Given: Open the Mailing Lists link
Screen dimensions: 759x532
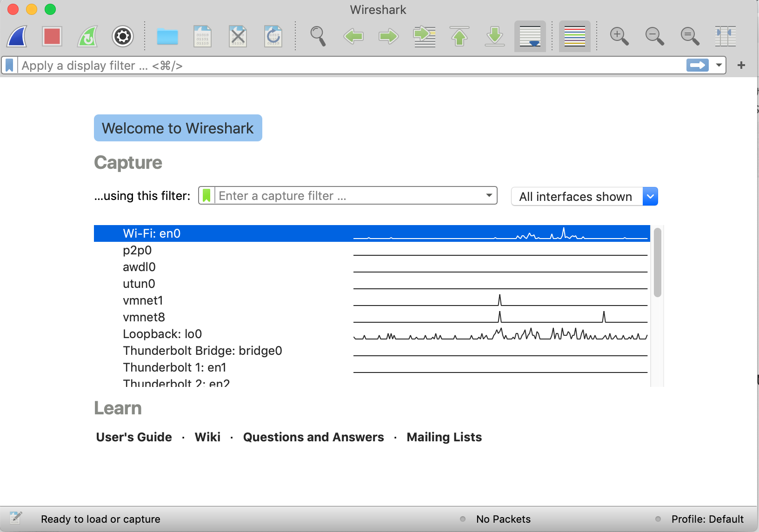Looking at the screenshot, I should pyautogui.click(x=444, y=437).
